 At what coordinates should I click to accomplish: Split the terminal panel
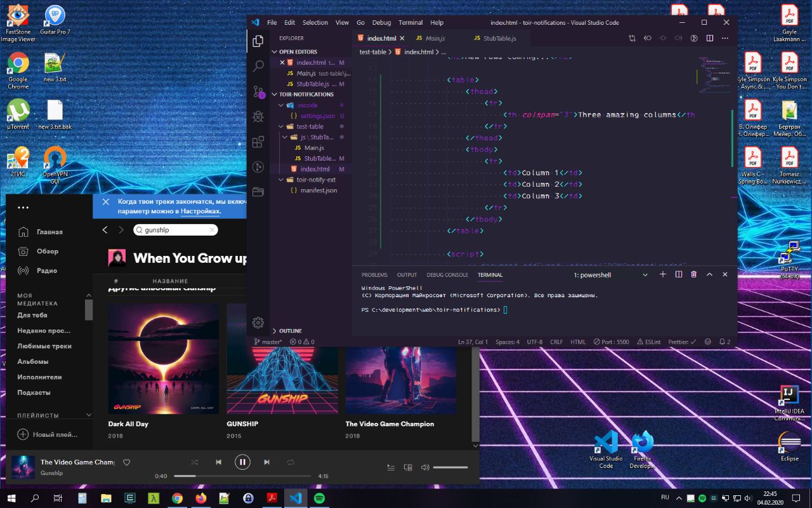(x=678, y=274)
